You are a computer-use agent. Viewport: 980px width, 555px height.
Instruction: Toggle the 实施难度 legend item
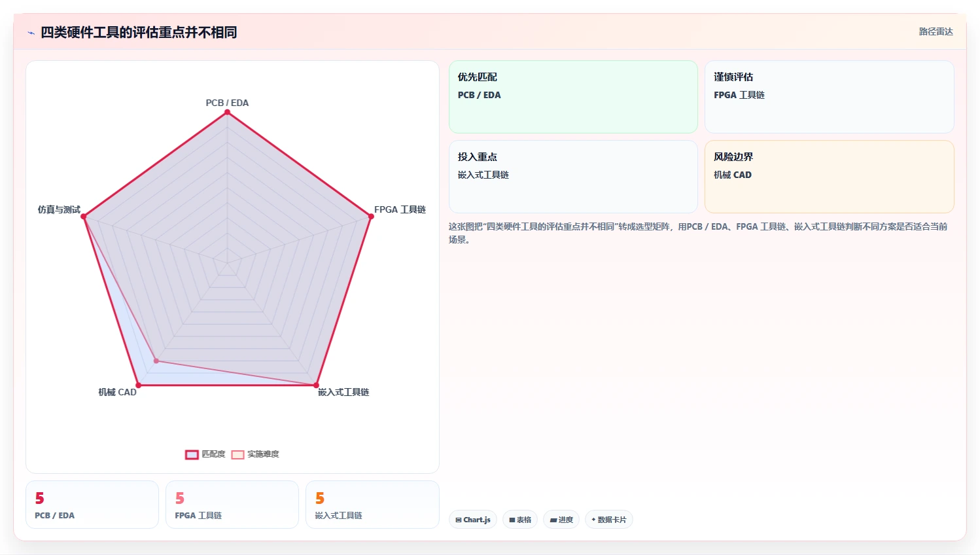tap(255, 454)
